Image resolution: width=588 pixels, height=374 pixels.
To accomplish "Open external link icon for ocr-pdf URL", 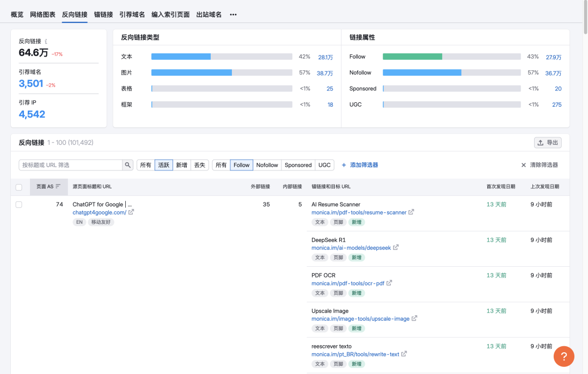I will pyautogui.click(x=389, y=283).
